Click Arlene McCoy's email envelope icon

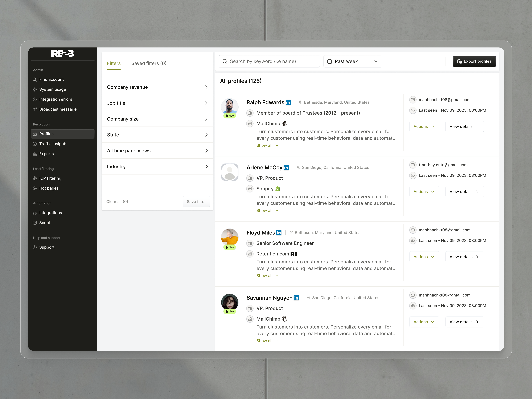click(x=413, y=165)
